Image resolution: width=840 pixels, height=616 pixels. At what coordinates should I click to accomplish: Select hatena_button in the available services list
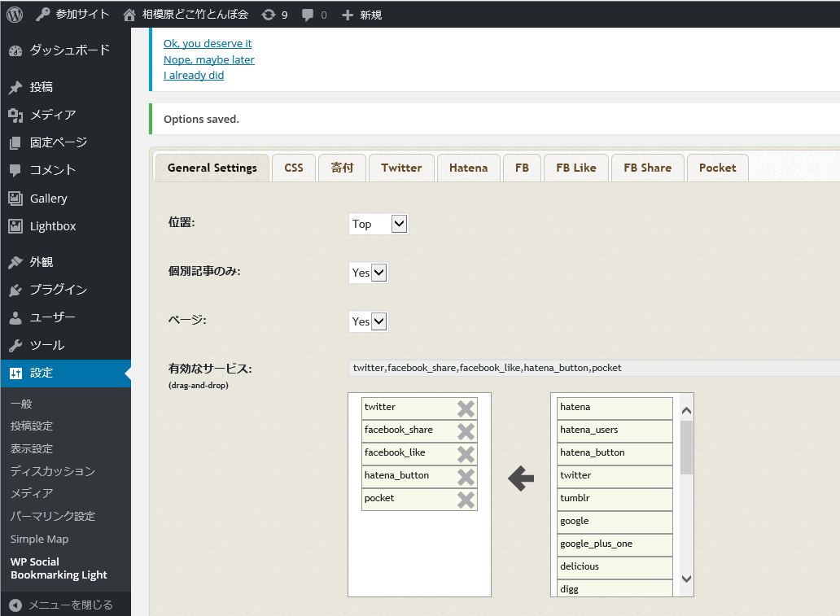click(615, 454)
